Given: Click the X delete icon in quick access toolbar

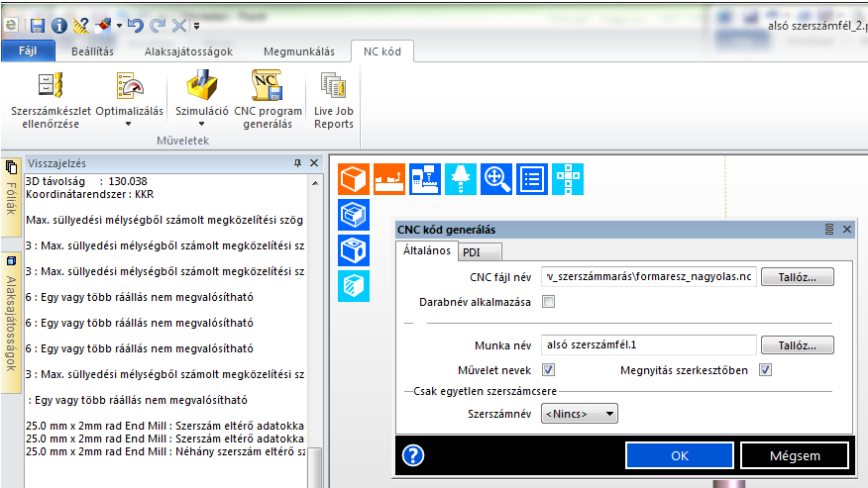Looking at the screenshot, I should pos(178,25).
